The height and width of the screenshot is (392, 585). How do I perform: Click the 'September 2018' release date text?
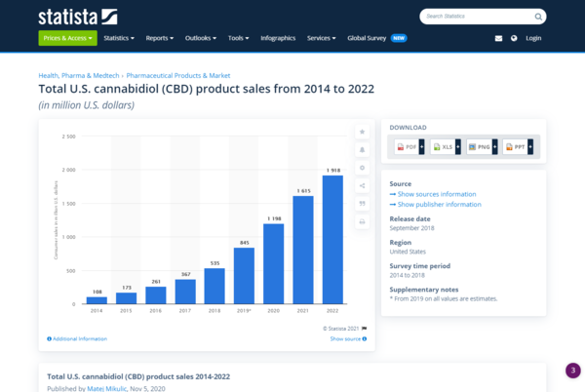click(411, 228)
